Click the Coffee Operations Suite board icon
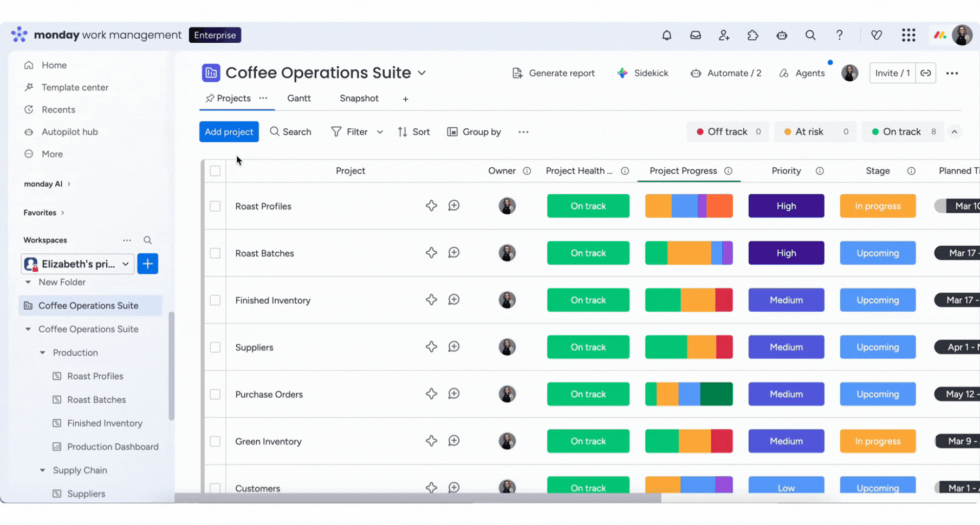This screenshot has height=525, width=980. pyautogui.click(x=211, y=73)
